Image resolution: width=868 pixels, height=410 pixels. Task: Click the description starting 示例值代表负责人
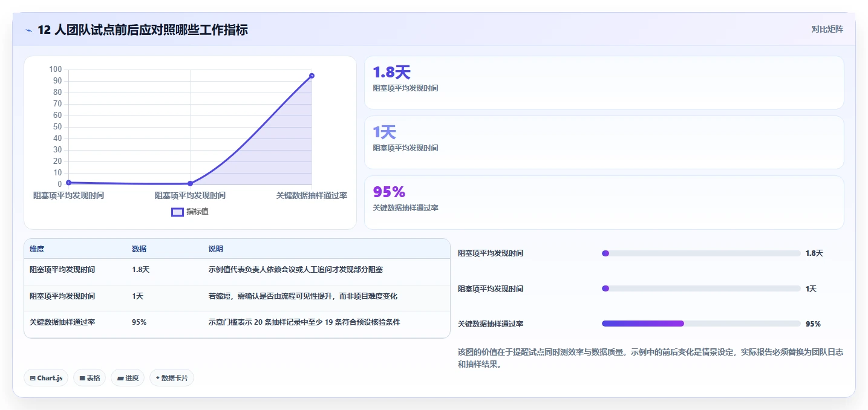(296, 270)
